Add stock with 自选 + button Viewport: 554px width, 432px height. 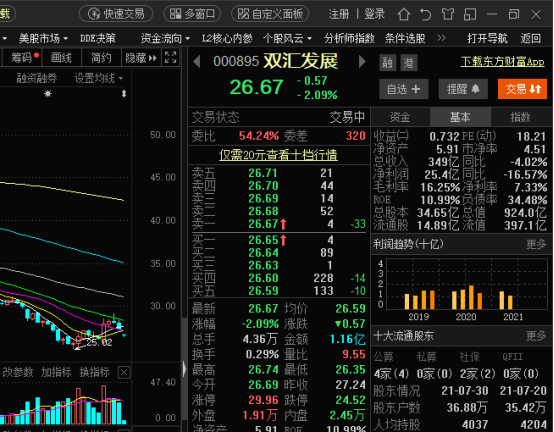pos(403,89)
